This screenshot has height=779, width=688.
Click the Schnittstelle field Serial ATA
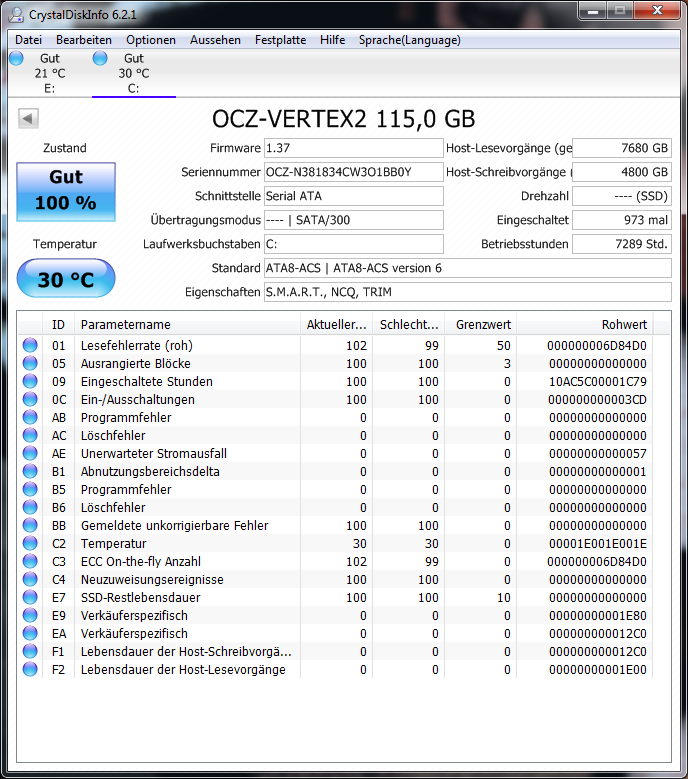coord(354,196)
